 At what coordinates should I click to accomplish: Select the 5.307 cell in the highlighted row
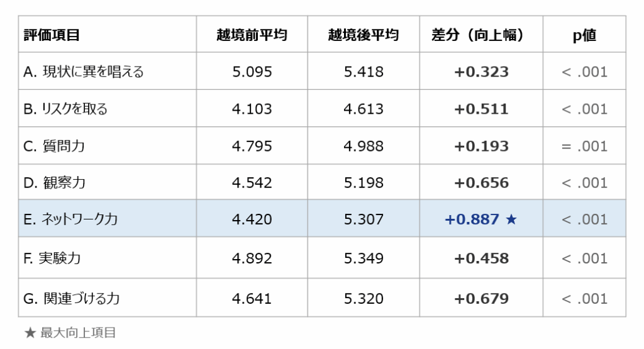click(364, 219)
